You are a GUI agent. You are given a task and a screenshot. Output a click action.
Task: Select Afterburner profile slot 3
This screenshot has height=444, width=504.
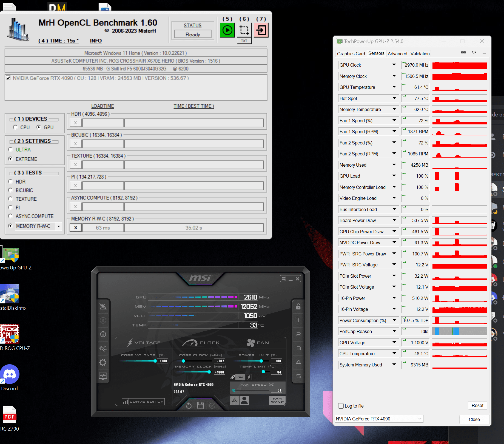pos(298,348)
